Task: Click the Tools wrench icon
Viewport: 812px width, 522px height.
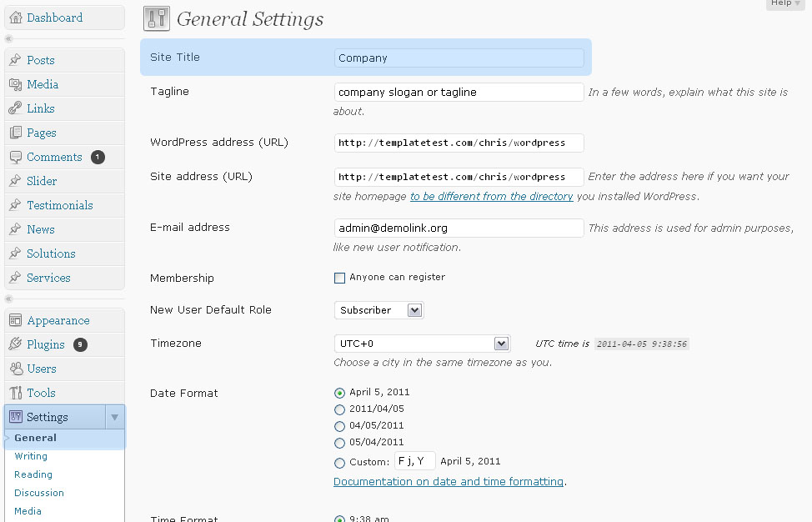Action: pyautogui.click(x=15, y=393)
